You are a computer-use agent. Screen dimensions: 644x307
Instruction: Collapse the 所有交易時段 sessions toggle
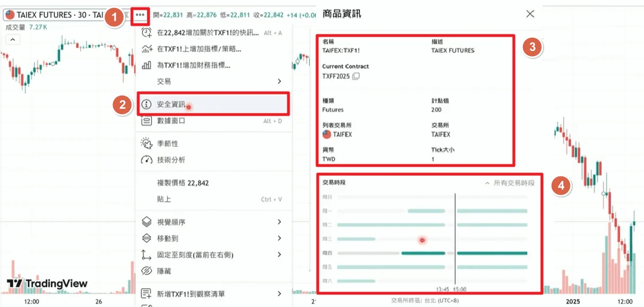coord(510,183)
